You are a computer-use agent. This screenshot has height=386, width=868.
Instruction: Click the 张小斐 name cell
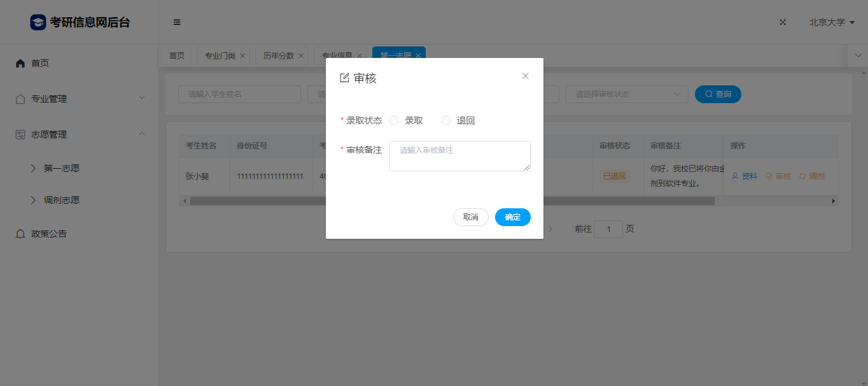coord(197,176)
